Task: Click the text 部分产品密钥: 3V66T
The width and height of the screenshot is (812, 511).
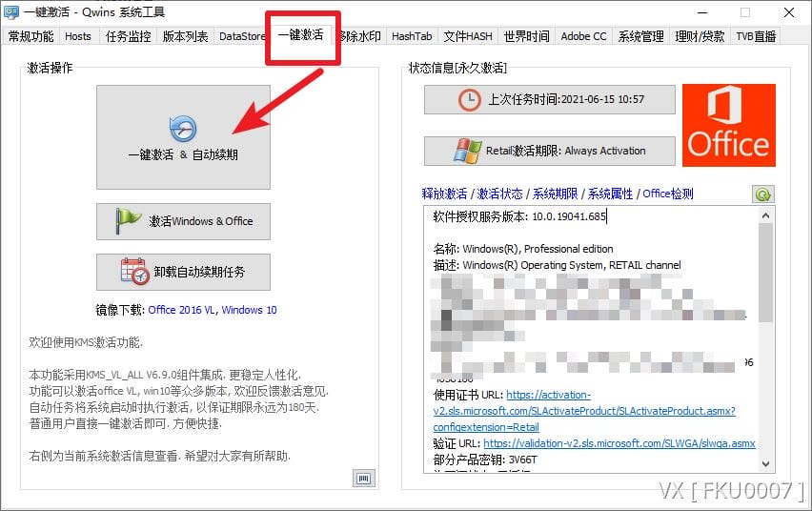Action: (x=485, y=460)
